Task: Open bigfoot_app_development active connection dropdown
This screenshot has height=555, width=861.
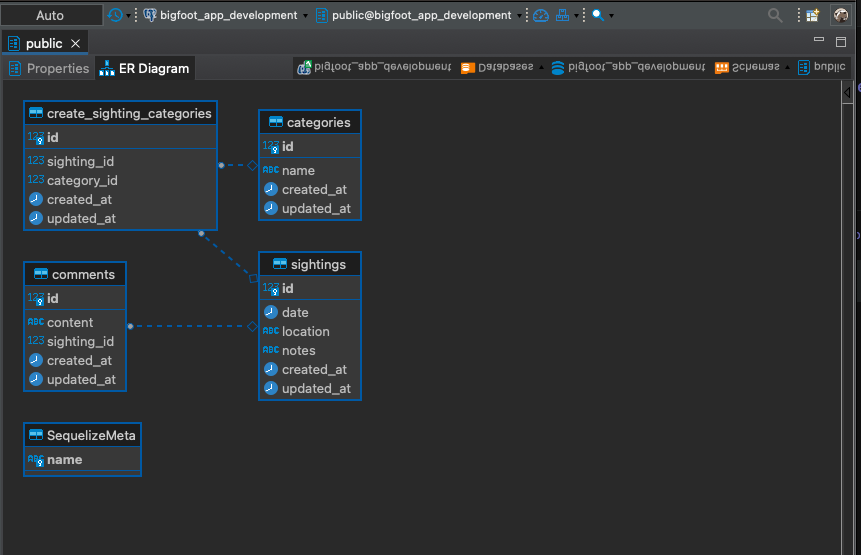Action: 228,15
